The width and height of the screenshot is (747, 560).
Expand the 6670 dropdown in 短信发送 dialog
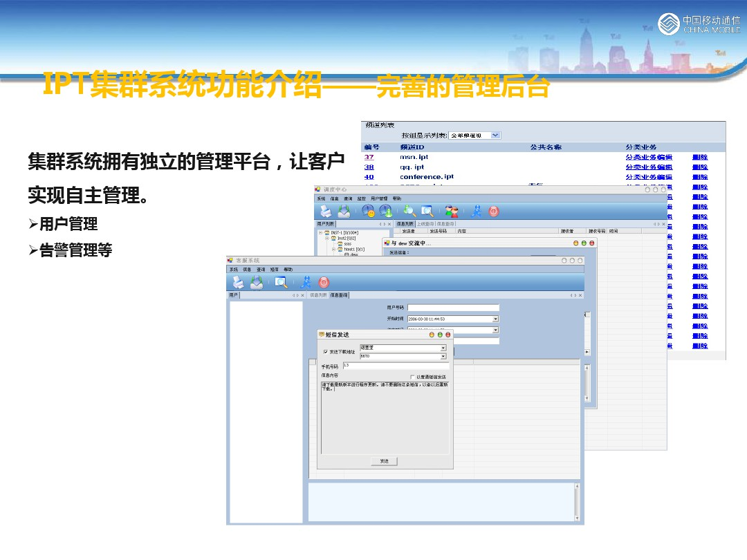pos(443,356)
